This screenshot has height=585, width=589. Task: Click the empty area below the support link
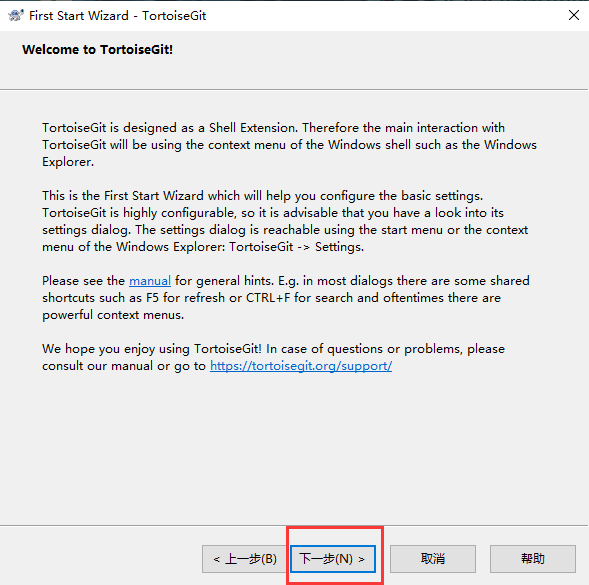pyautogui.click(x=293, y=447)
